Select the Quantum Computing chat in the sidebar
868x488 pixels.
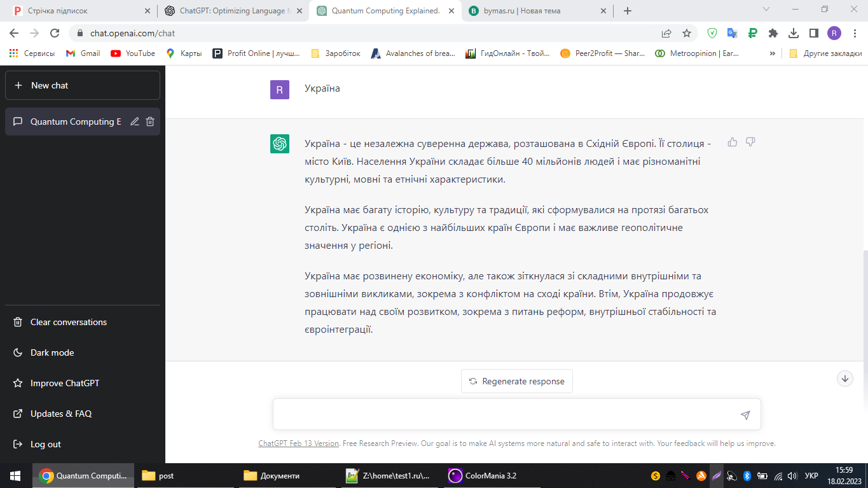coord(75,122)
